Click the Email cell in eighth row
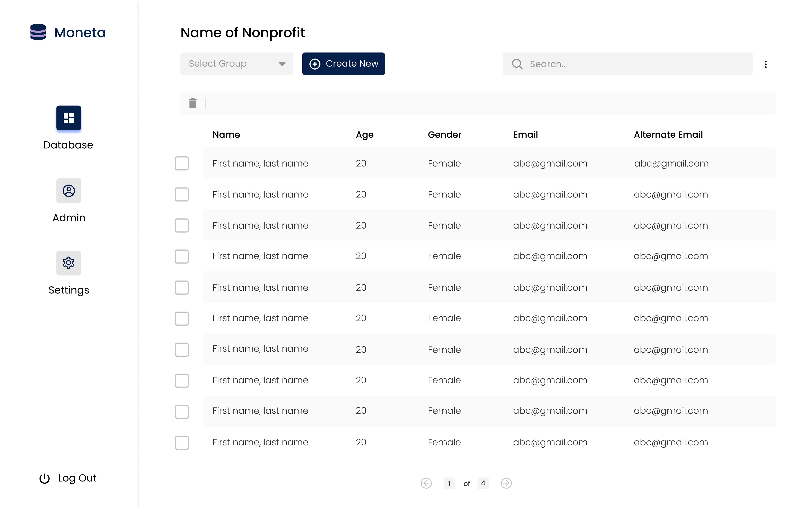The height and width of the screenshot is (508, 812). pos(550,381)
